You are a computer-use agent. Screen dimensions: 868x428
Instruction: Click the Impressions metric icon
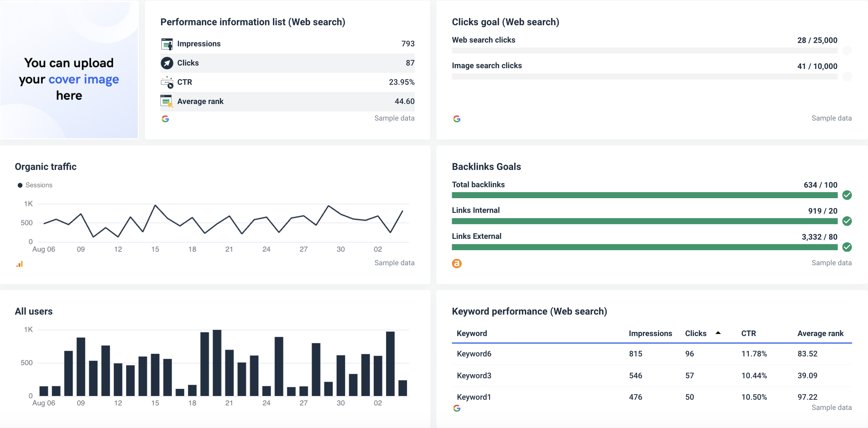click(167, 43)
